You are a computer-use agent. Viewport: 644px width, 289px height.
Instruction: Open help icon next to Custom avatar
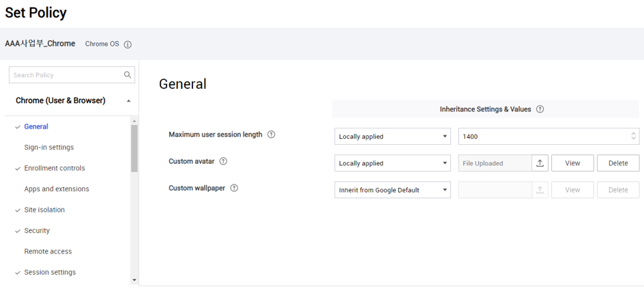click(x=223, y=162)
